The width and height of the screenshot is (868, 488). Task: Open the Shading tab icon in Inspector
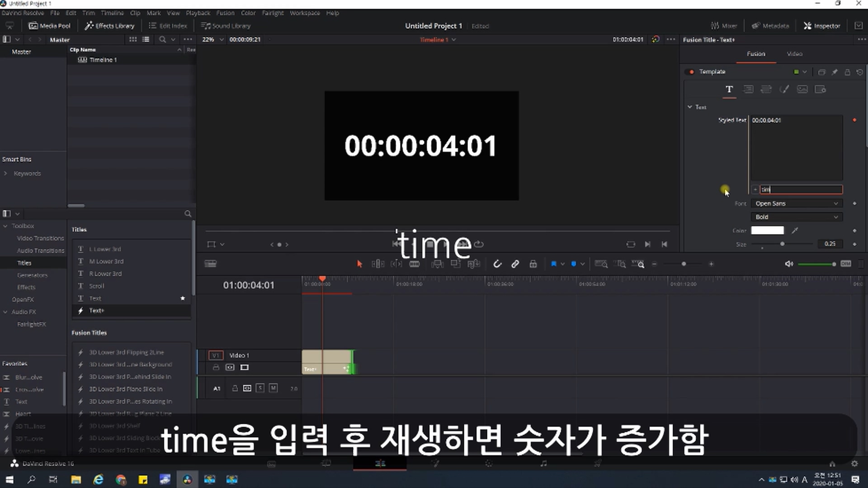(784, 89)
